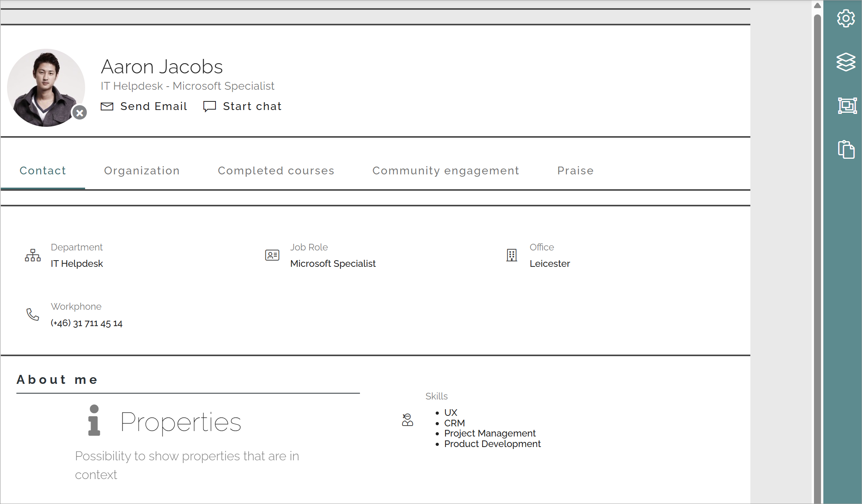Click the Workphone handset icon
The image size is (862, 504).
(x=33, y=314)
